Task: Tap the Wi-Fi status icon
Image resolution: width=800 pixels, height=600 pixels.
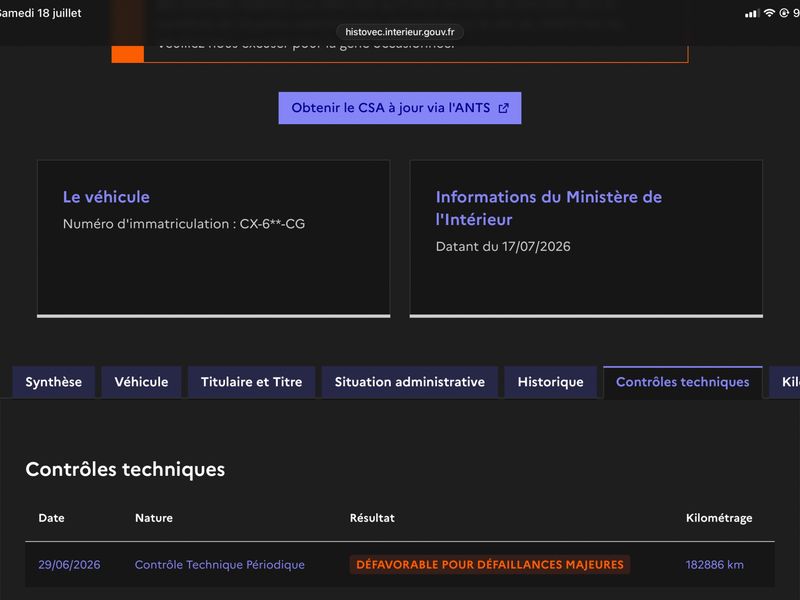Action: [x=769, y=13]
